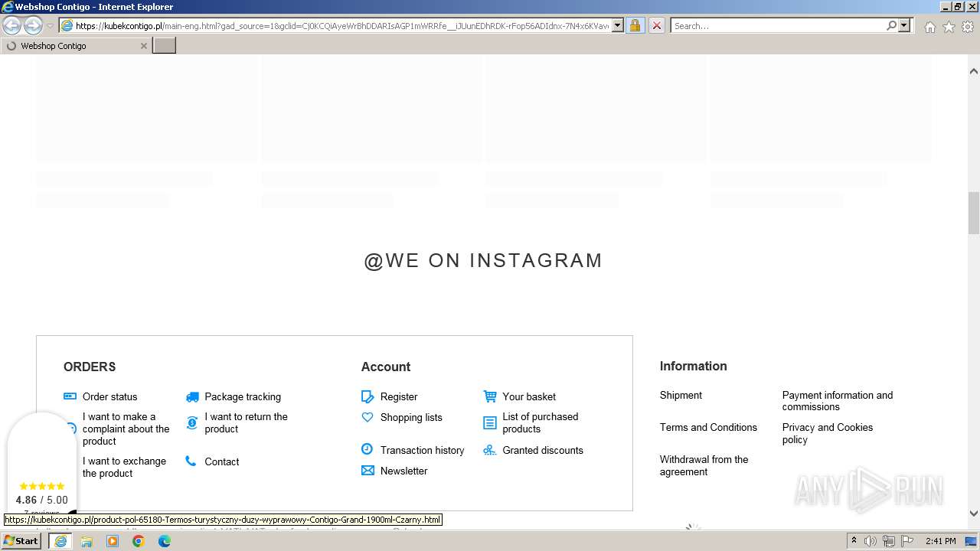Screen dimensions: 980x551
Task: Show hidden tray icons arrow
Action: [854, 541]
